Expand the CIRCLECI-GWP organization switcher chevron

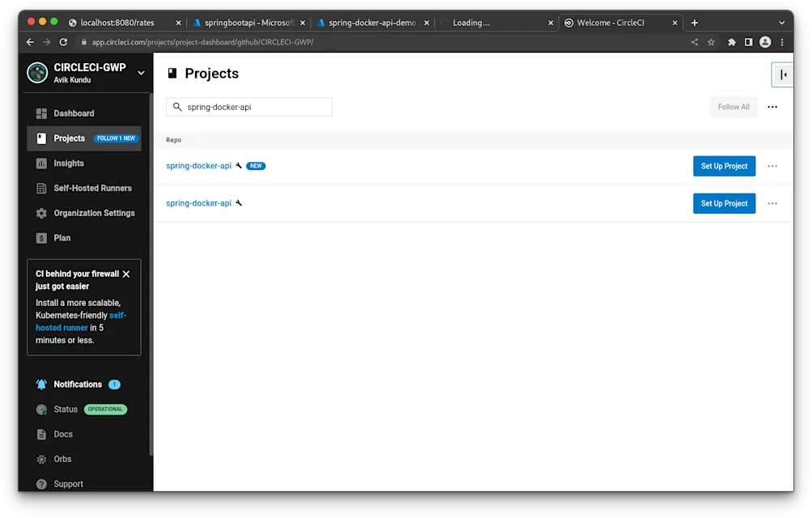pos(141,73)
